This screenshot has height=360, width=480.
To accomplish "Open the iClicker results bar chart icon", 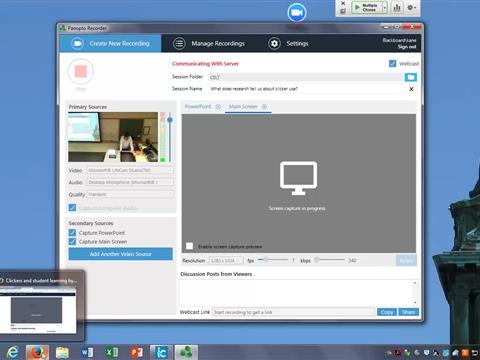I will click(397, 8).
